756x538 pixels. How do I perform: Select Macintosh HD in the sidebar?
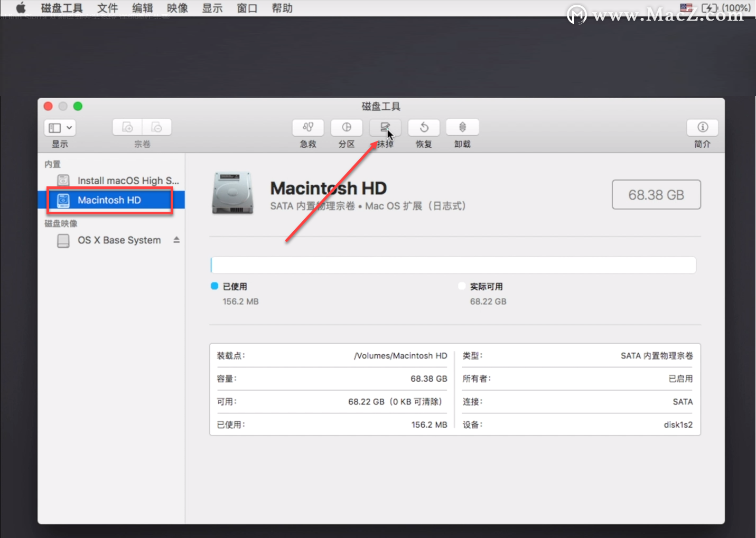(x=111, y=200)
